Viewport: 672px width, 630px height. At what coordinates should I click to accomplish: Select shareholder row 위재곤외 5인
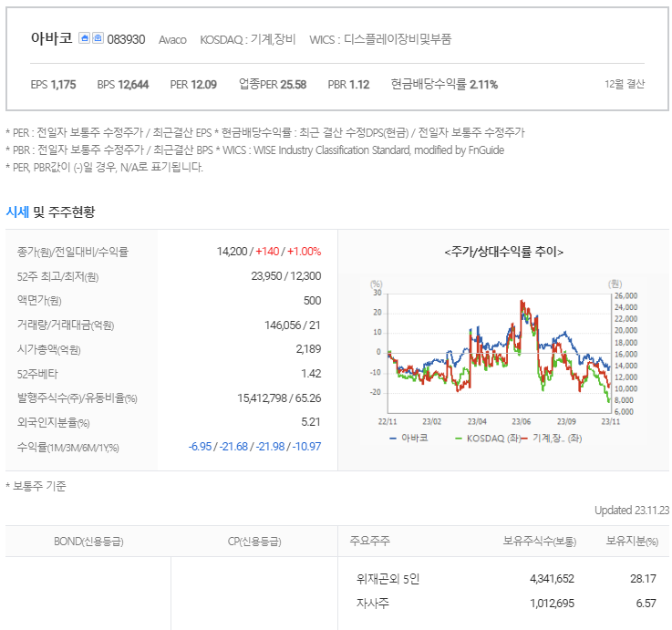coord(388,579)
